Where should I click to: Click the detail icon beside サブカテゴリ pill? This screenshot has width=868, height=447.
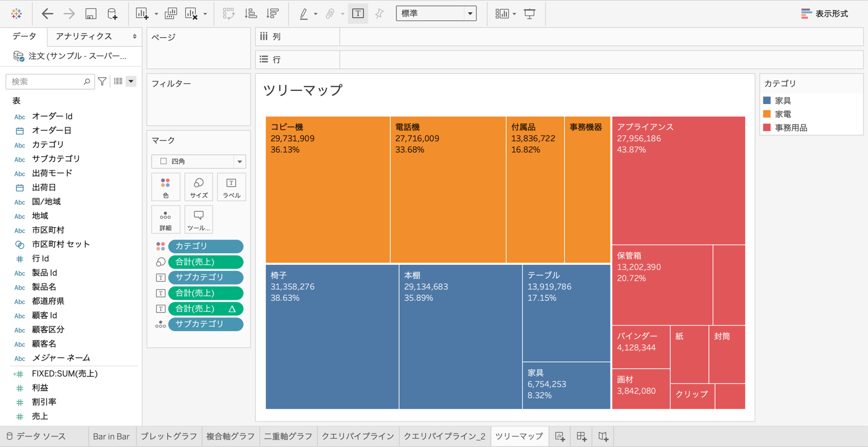click(160, 324)
